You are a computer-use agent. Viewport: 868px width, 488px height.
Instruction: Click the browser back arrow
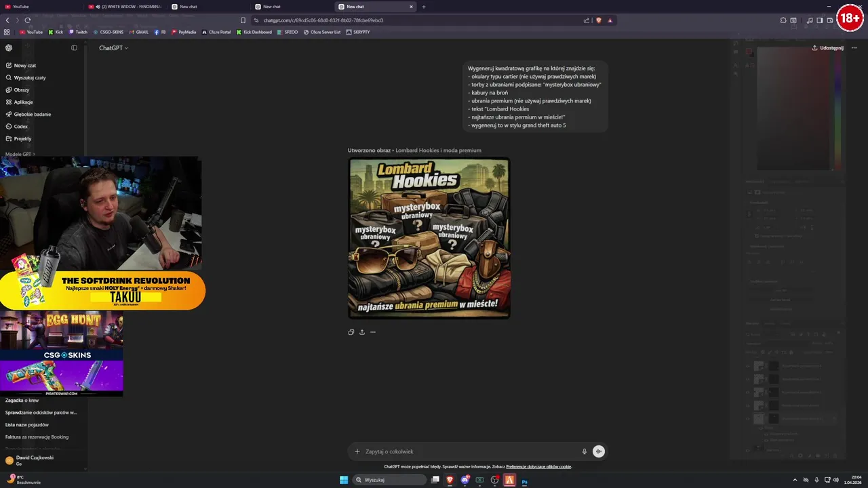point(7,20)
